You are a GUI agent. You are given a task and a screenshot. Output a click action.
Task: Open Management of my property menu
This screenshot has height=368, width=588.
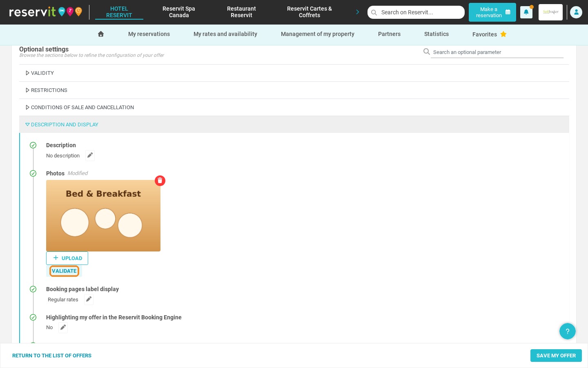coord(318,34)
